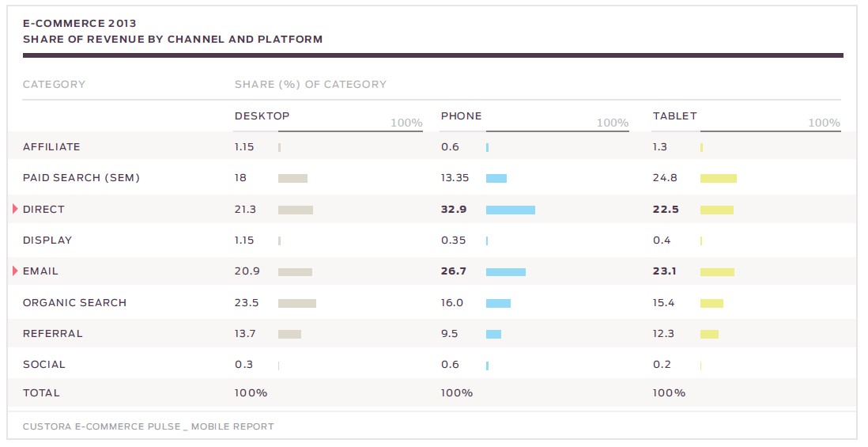Viewport: 868px width, 447px height.
Task: Select the ORGANIC SEARCH row label
Action: [x=74, y=303]
